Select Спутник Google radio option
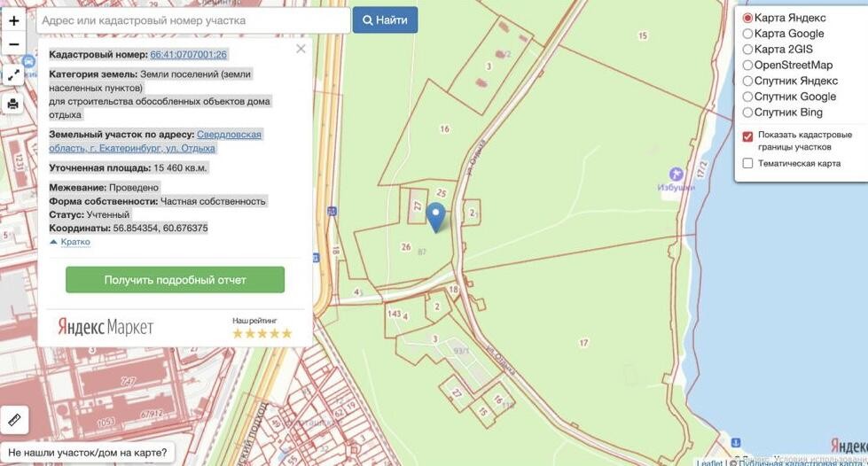Viewport: 868px width, 466px height. (x=747, y=97)
